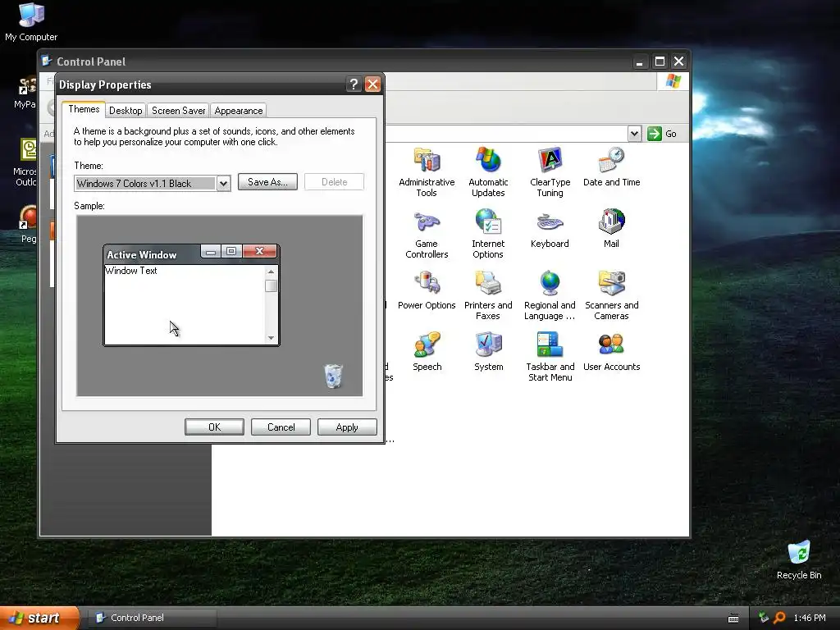
Task: Maximize the Control Panel window
Action: tap(660, 62)
